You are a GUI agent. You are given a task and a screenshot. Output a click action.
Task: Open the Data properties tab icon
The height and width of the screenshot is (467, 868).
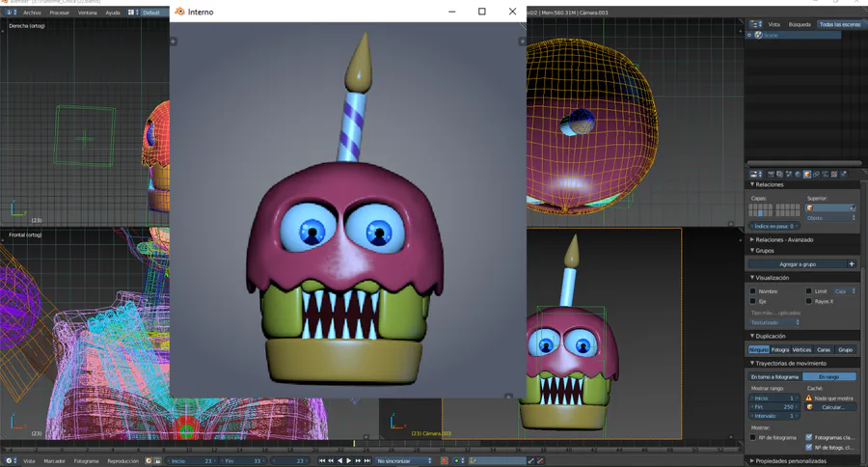pos(825,174)
